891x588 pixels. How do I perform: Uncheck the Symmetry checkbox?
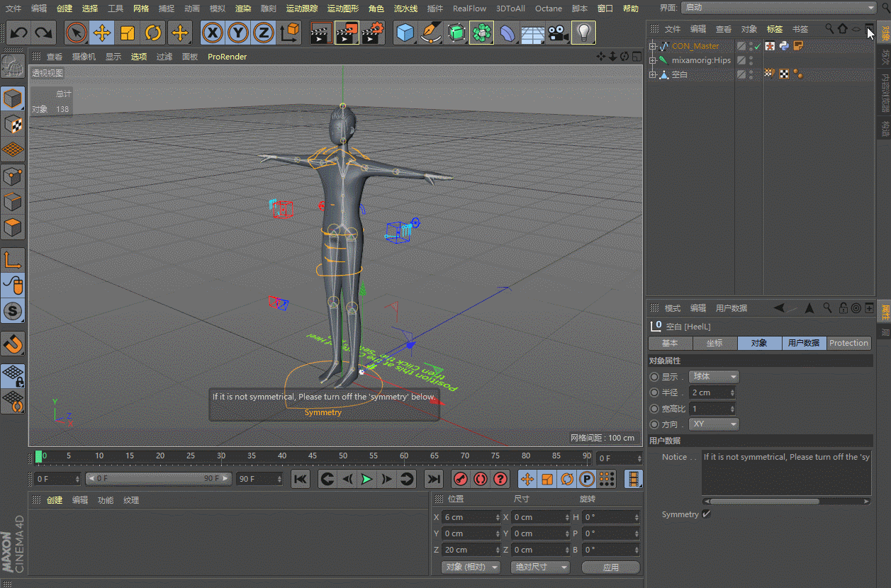(706, 514)
